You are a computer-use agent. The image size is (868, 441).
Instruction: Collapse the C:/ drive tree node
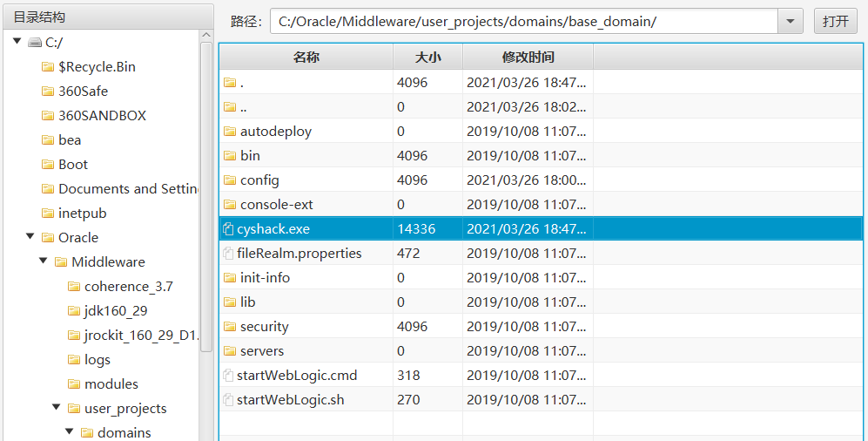tap(17, 41)
